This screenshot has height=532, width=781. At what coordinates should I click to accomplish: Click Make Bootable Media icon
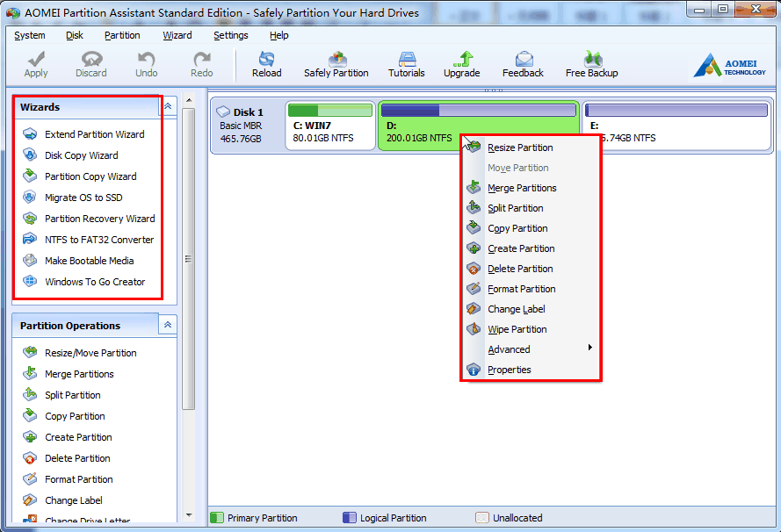pyautogui.click(x=30, y=260)
